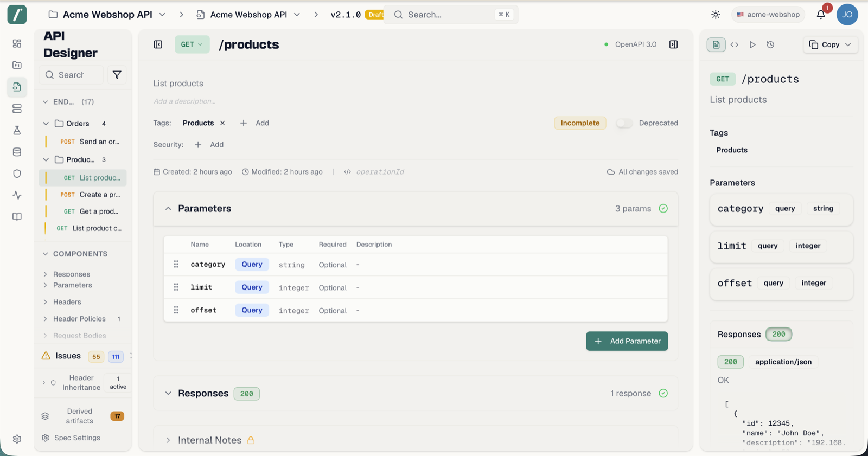The height and width of the screenshot is (456, 868).
Task: Collapse the Products folder in the tree
Action: click(46, 160)
